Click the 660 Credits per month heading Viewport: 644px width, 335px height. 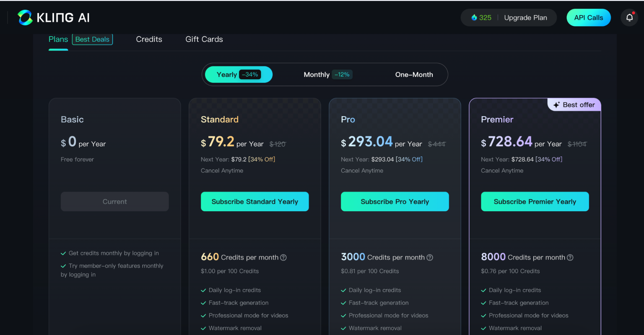240,257
